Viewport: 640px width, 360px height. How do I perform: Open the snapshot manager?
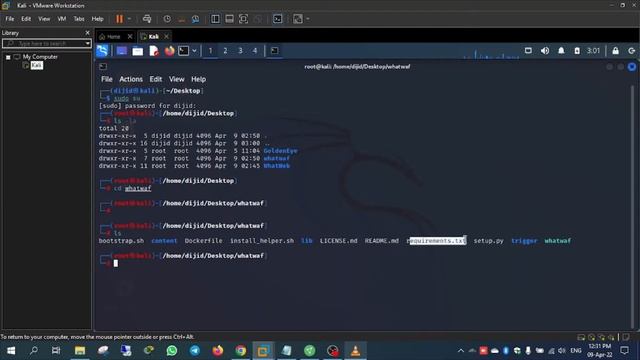pyautogui.click(x=196, y=19)
